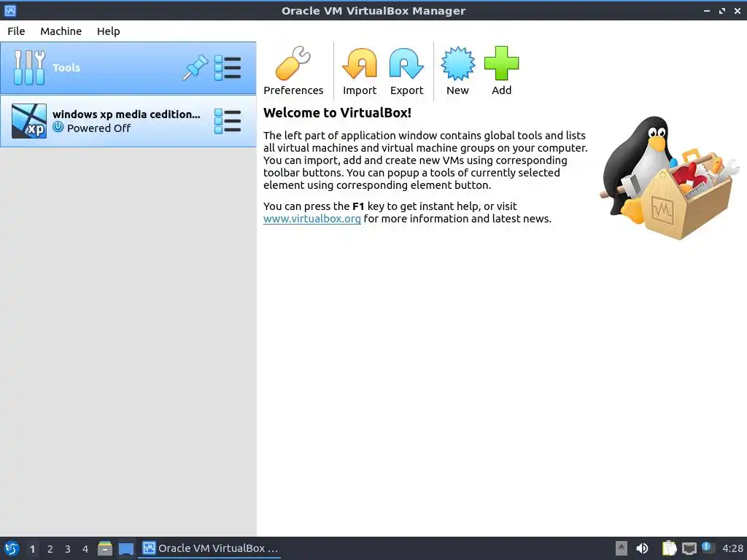747x560 pixels.
Task: Open the Machine menu
Action: tap(61, 31)
